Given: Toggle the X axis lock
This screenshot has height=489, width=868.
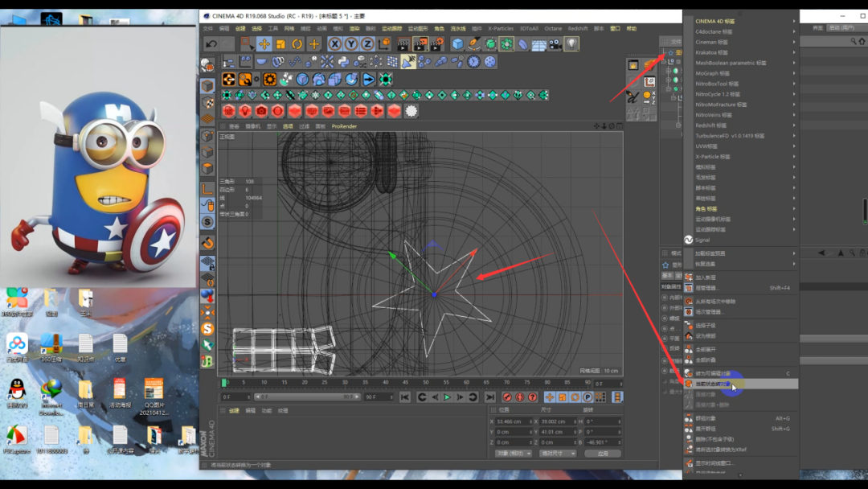Looking at the screenshot, I should 335,43.
